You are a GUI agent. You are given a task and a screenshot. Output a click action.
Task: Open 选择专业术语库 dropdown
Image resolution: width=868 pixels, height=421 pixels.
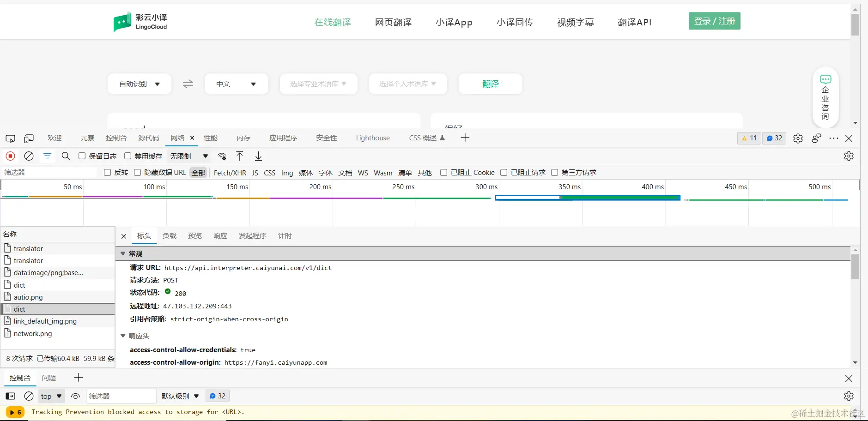click(318, 84)
